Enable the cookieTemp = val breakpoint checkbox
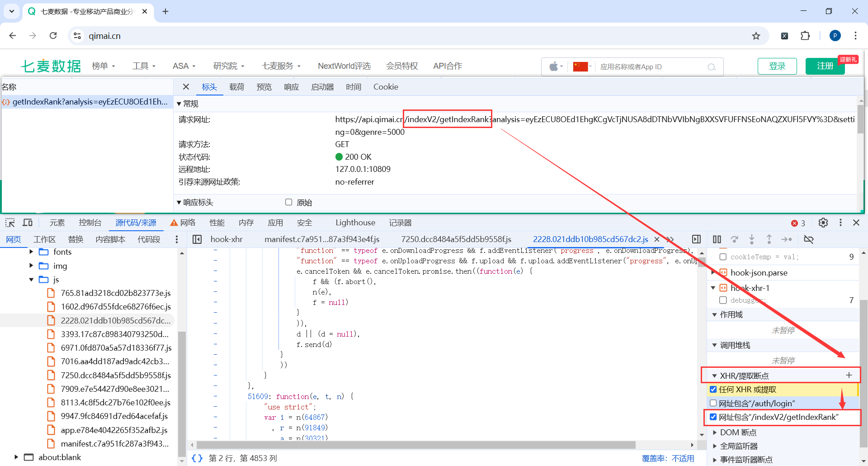 click(723, 257)
